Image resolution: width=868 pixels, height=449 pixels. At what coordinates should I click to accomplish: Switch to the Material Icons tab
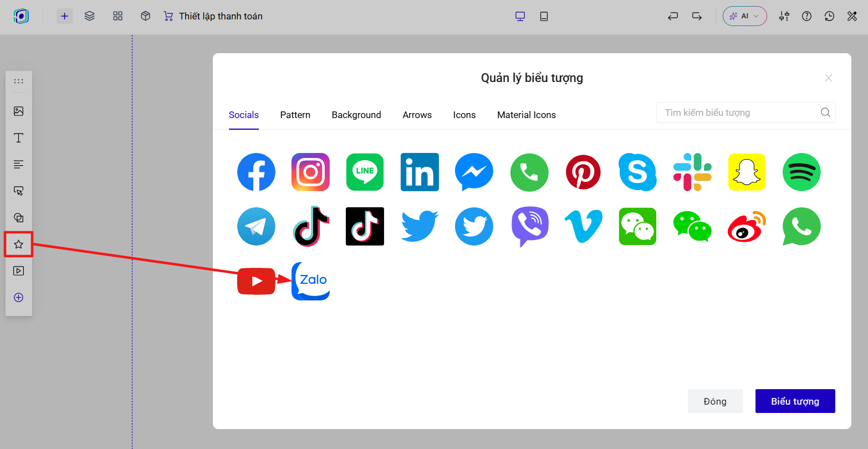pyautogui.click(x=527, y=115)
